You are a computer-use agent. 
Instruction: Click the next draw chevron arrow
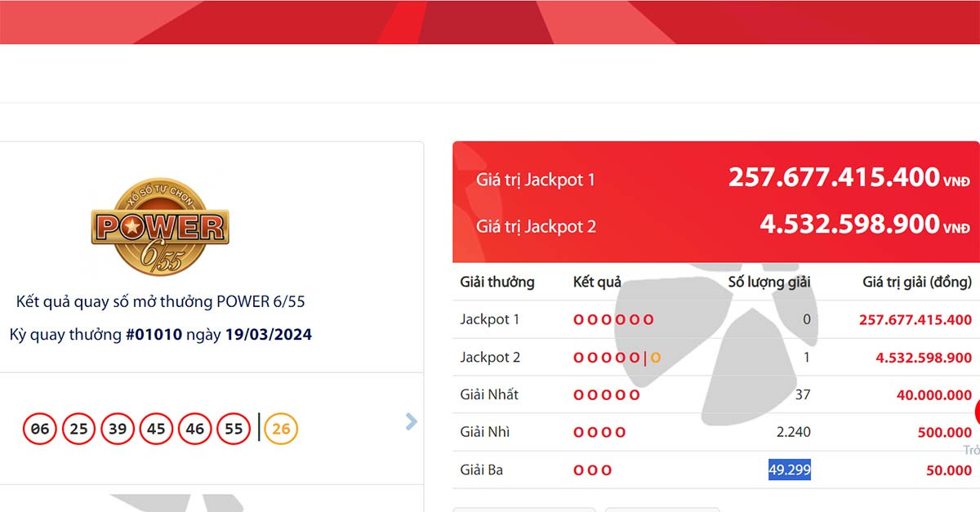click(x=411, y=421)
